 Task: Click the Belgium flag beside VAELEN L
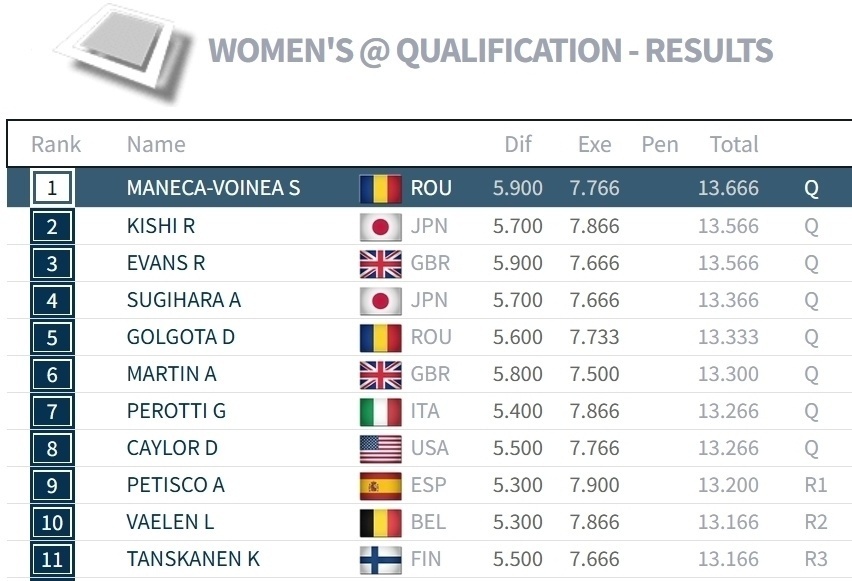tap(380, 522)
